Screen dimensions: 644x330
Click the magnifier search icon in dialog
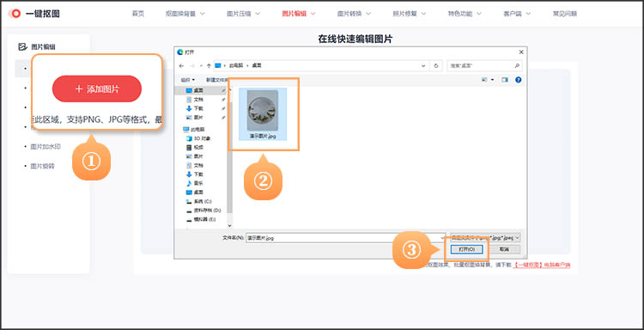pos(517,65)
